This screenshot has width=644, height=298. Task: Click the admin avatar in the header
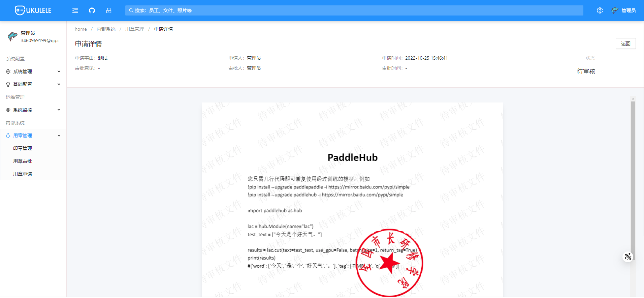pyautogui.click(x=615, y=10)
